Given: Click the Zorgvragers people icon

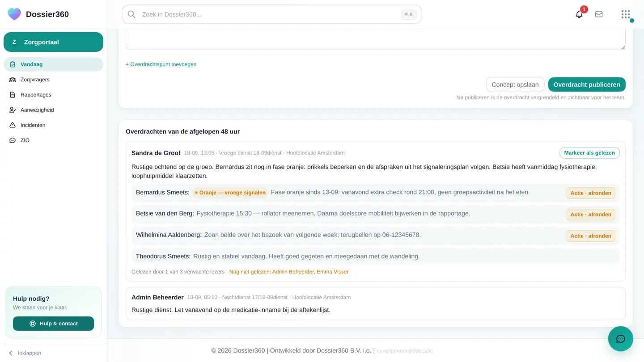Looking at the screenshot, I should coord(13,80).
